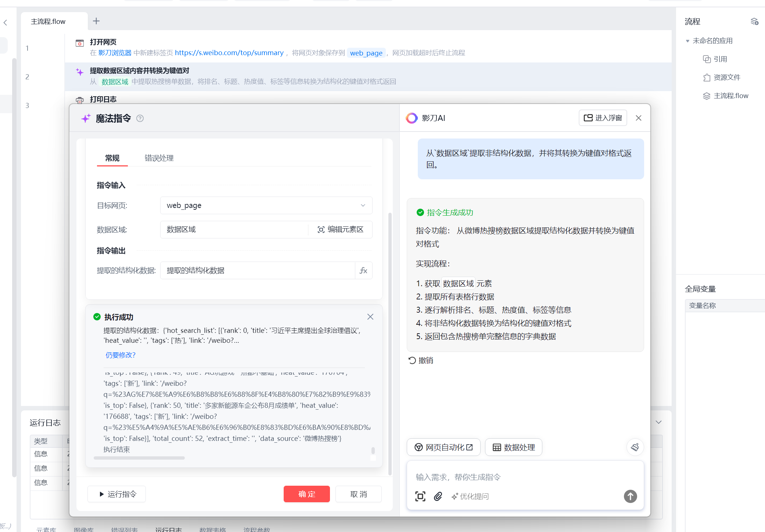
Task: Click the fx expression icon for output
Action: point(363,270)
